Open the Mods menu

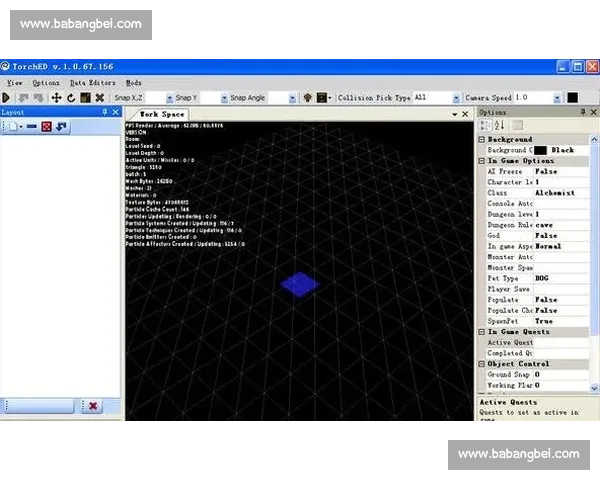tap(134, 82)
